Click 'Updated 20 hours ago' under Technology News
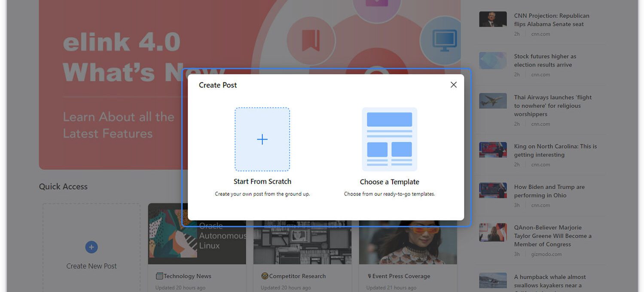The height and width of the screenshot is (292, 644). tap(180, 288)
